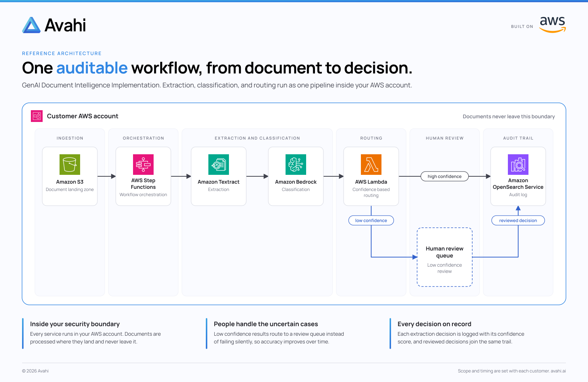Select the Amazon Textract icon

click(219, 165)
